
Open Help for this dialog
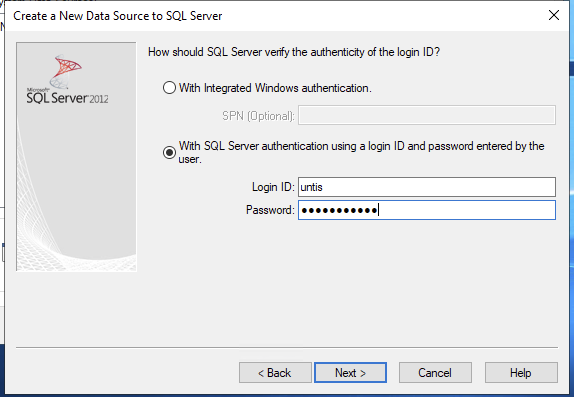point(521,373)
